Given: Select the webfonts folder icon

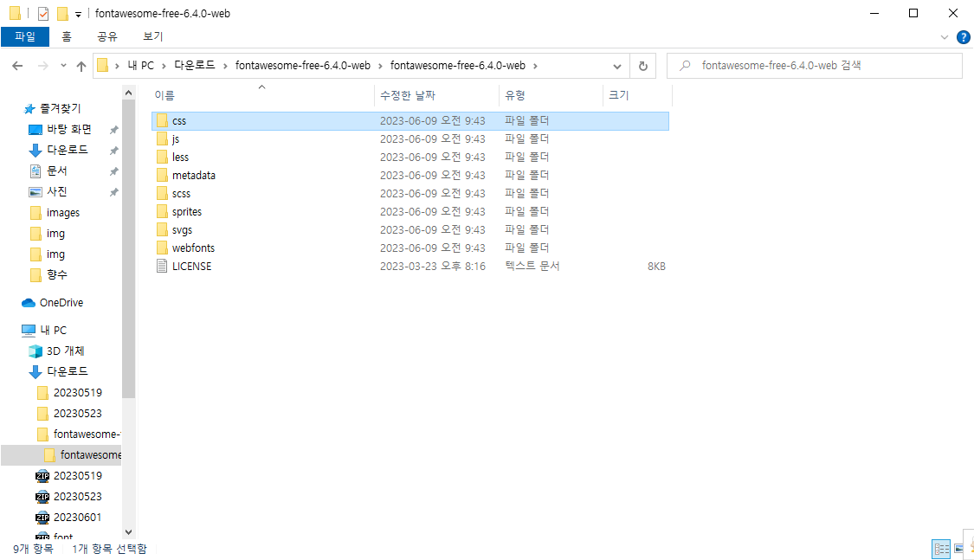Looking at the screenshot, I should (x=162, y=248).
